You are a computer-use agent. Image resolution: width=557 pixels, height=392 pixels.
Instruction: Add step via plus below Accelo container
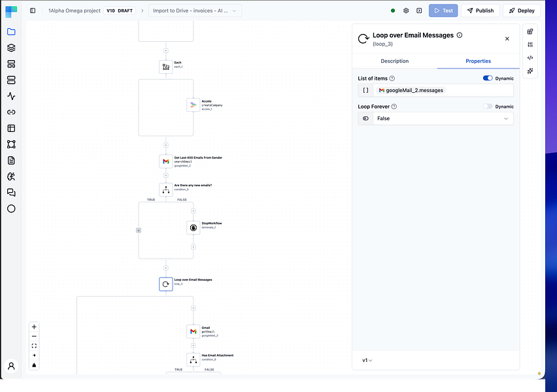pyautogui.click(x=166, y=145)
